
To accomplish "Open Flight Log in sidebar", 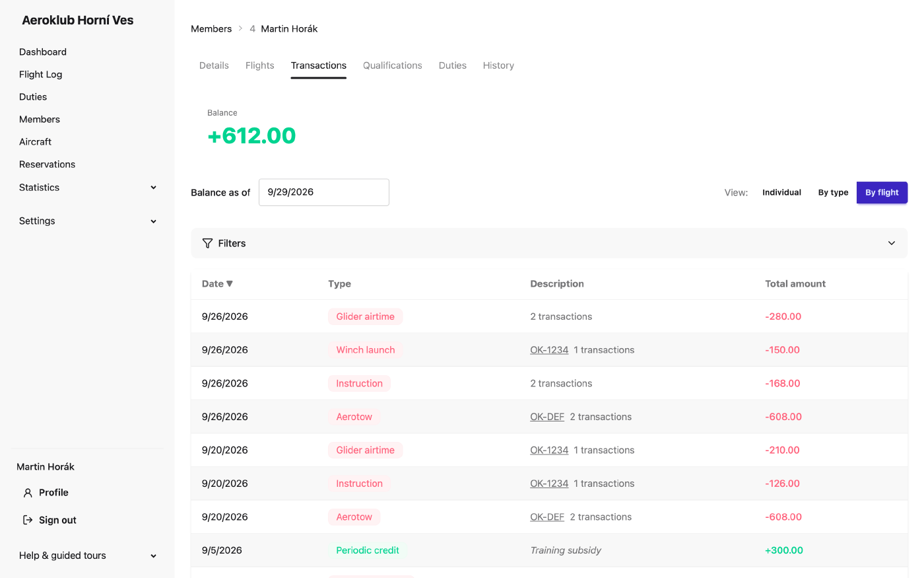I will [x=40, y=75].
